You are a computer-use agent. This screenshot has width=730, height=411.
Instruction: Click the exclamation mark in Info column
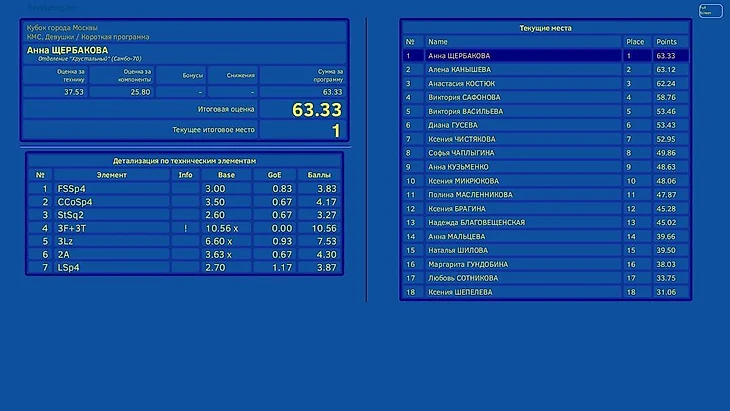point(185,228)
